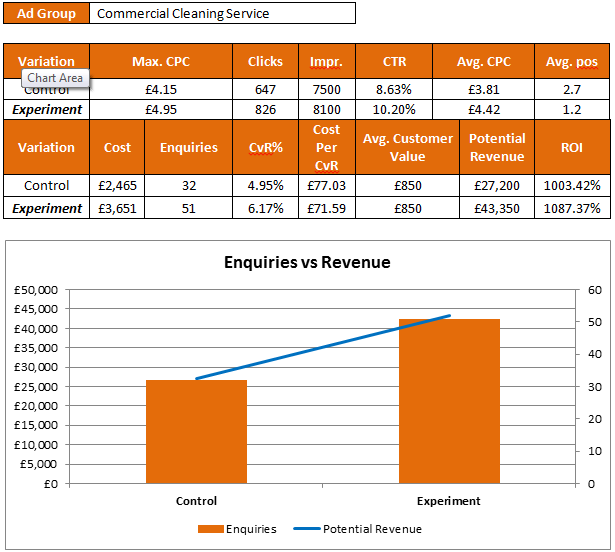Select the 1.2 average position cell
The image size is (615, 552).
572,109
